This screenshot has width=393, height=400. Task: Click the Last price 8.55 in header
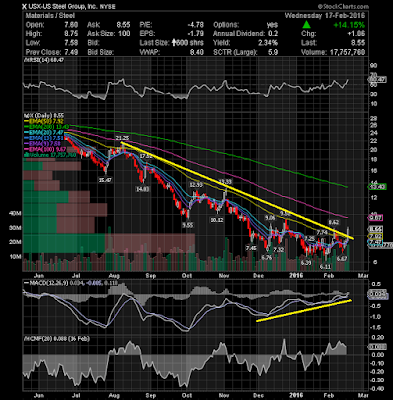(x=358, y=43)
